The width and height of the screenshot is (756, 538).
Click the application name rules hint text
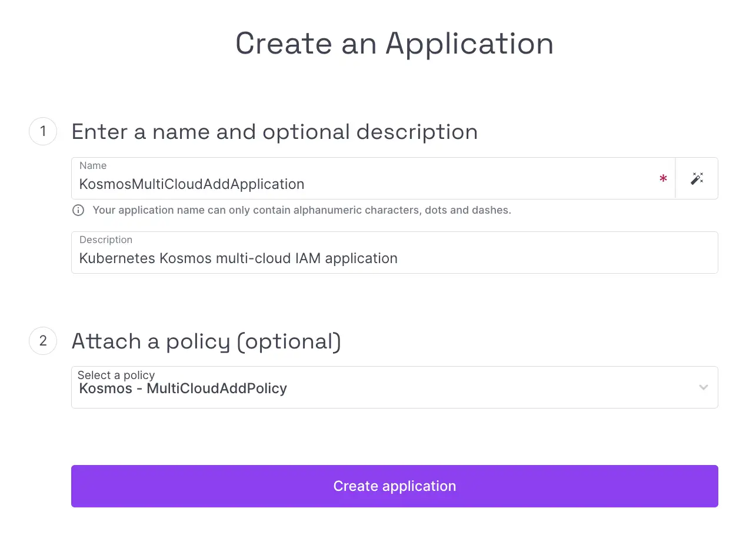[x=302, y=210]
